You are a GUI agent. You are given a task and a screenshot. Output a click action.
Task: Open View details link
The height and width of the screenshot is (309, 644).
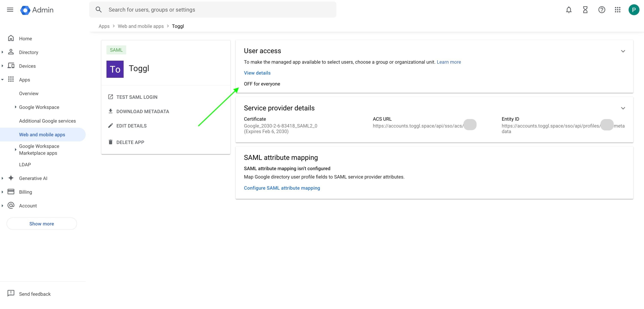(257, 73)
